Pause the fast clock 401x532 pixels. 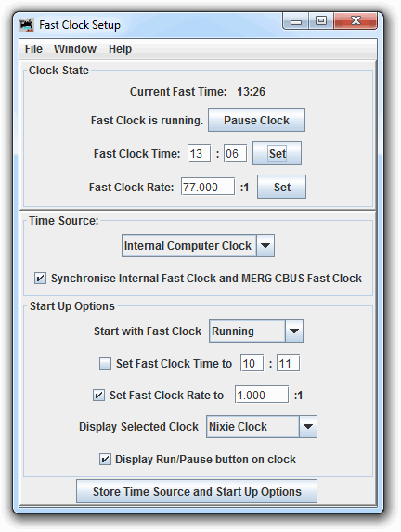pyautogui.click(x=256, y=120)
